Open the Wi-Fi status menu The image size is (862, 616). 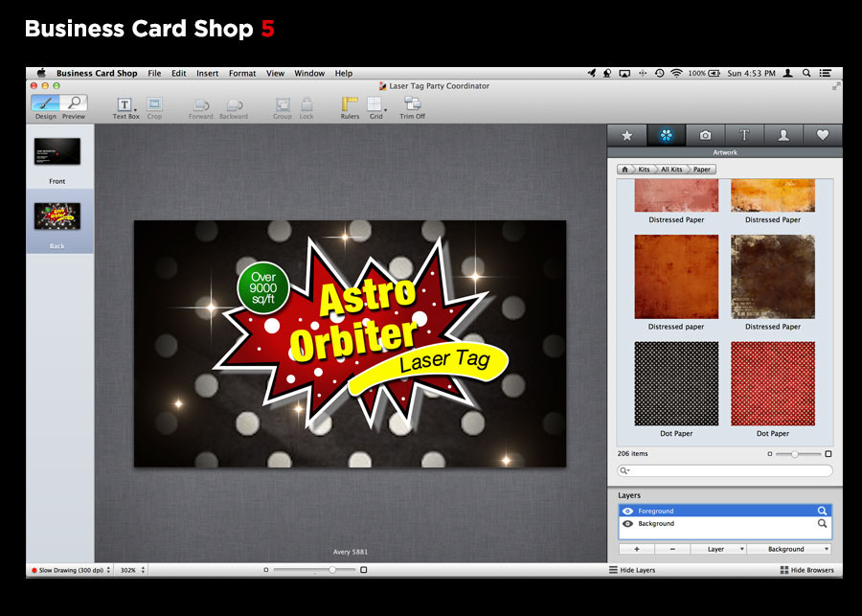pyautogui.click(x=677, y=73)
